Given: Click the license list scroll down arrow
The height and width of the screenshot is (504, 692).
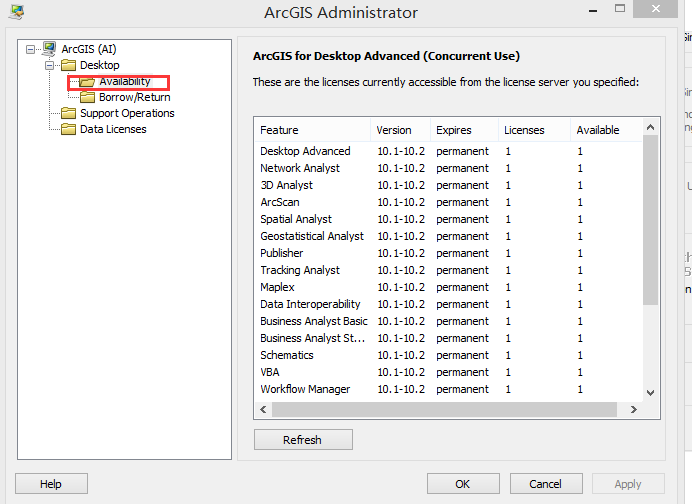Looking at the screenshot, I should tap(651, 393).
